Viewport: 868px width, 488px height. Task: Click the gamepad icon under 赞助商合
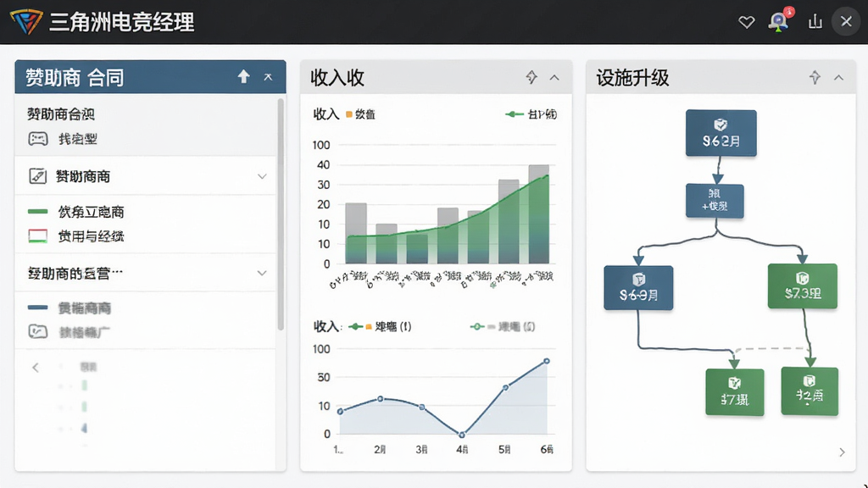[38, 138]
